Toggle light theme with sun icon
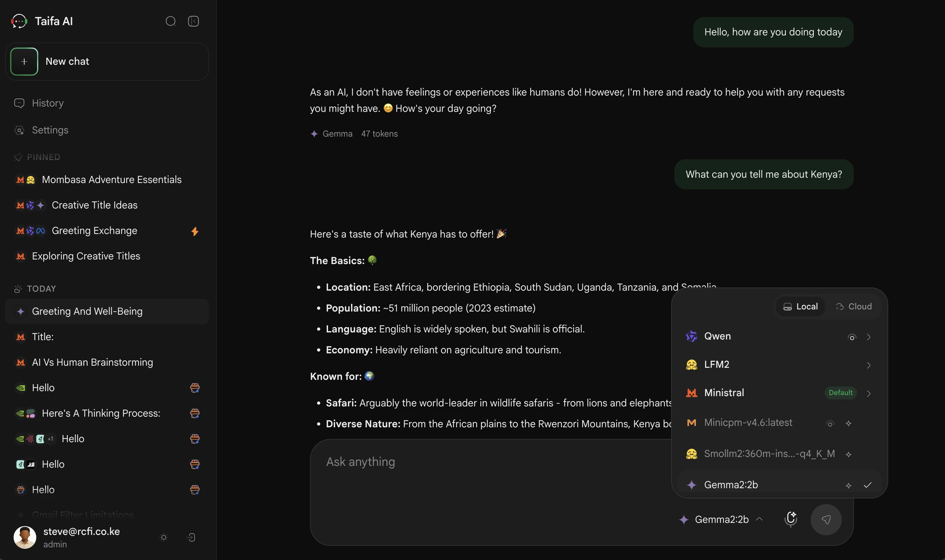945x560 pixels. pos(164,537)
